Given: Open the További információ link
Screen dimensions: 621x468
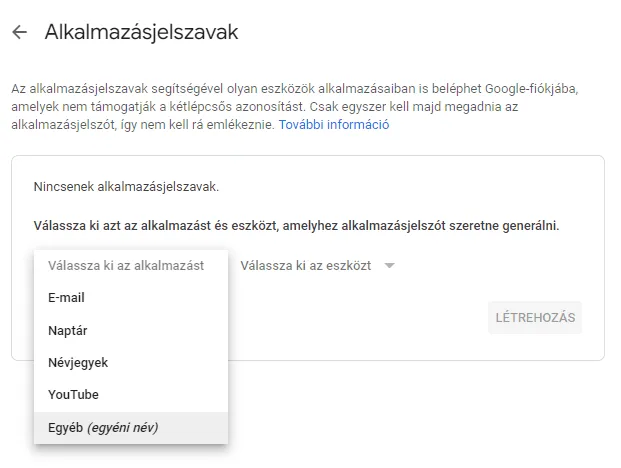Looking at the screenshot, I should [333, 125].
